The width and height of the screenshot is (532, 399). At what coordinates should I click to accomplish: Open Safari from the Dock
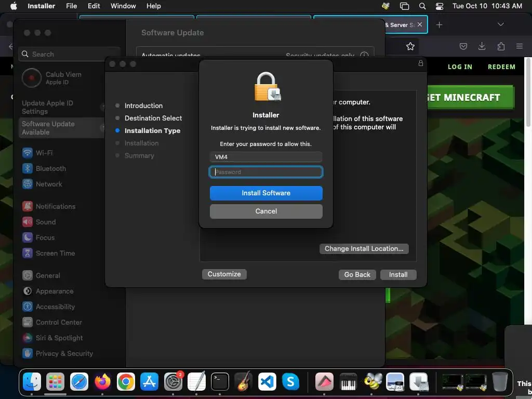[x=79, y=381]
